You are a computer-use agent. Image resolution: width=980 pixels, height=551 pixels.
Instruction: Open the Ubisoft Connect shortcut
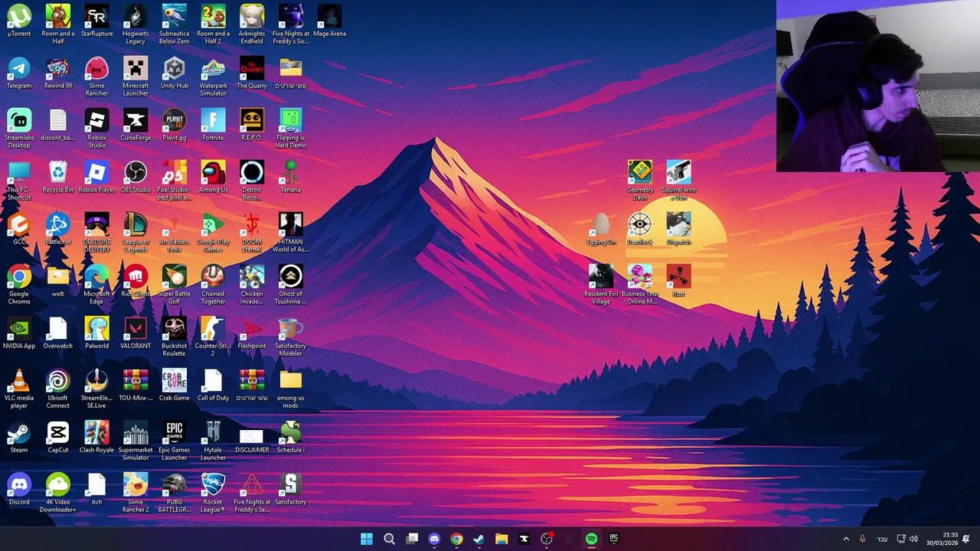(58, 389)
